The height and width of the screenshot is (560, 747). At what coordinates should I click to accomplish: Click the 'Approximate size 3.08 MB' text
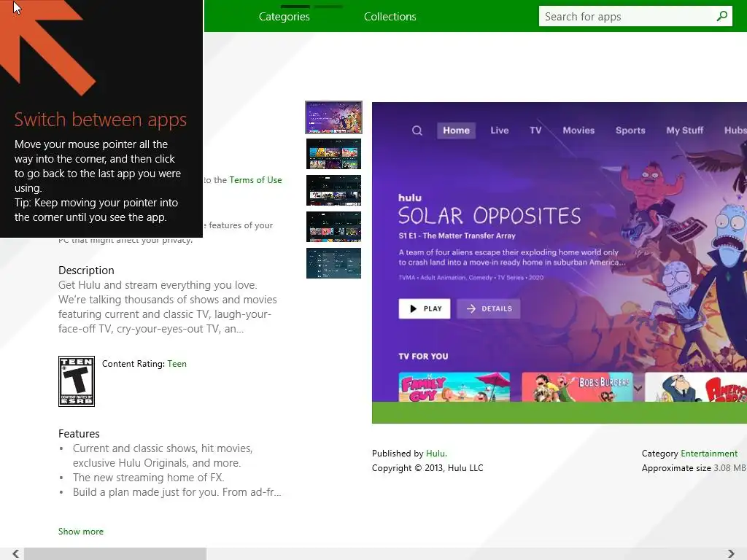(x=694, y=468)
